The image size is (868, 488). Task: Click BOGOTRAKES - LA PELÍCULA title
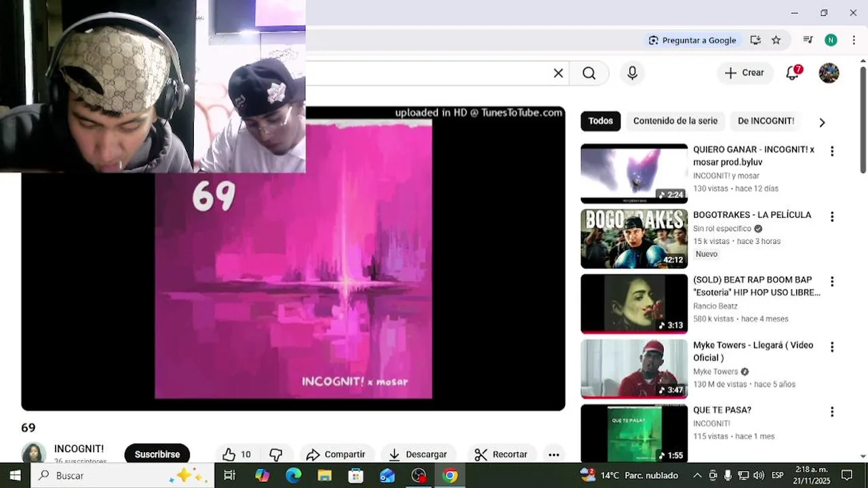click(x=752, y=215)
